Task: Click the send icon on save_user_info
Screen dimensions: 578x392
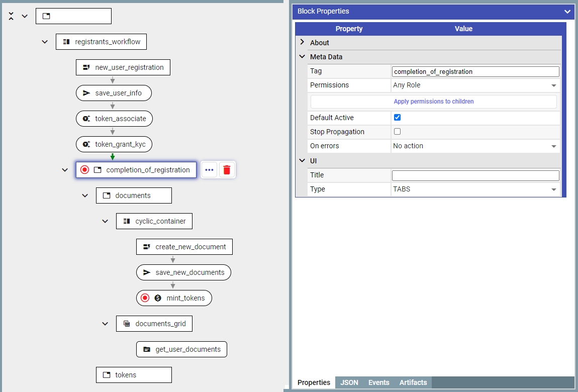Action: 86,93
